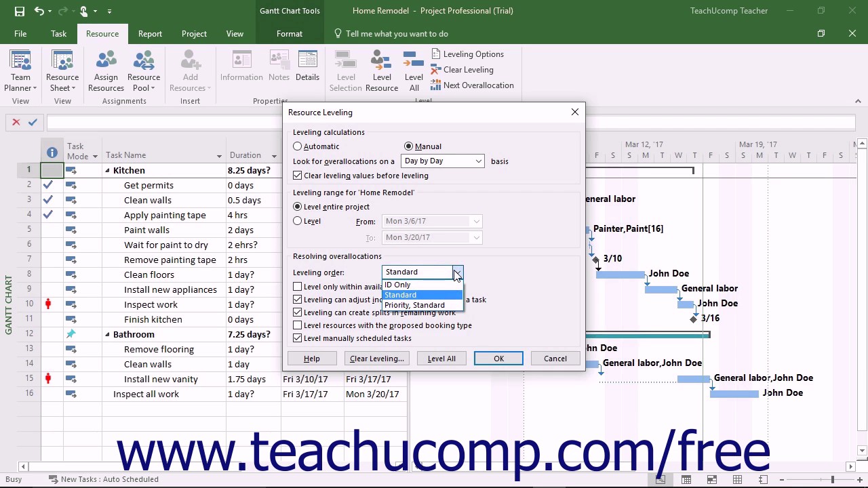The width and height of the screenshot is (868, 488).
Task: Click the completed checkmark for Get permits
Action: pyautogui.click(x=47, y=185)
